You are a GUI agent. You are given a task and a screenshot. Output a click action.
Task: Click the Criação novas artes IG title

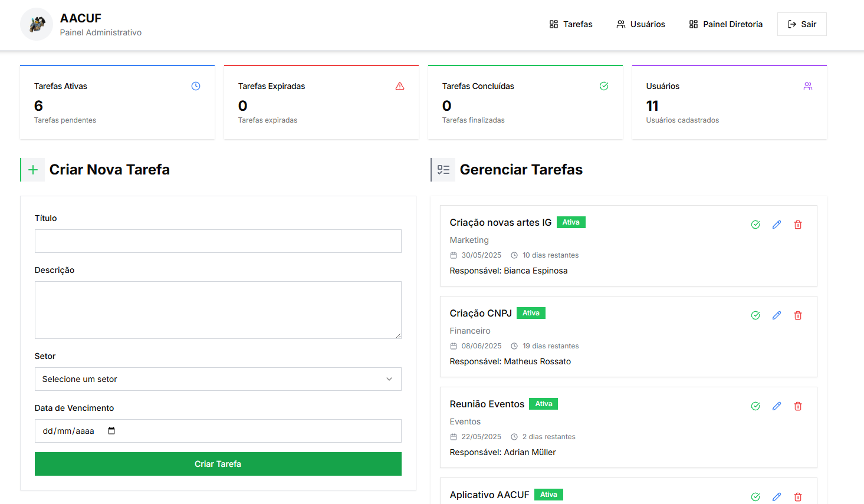[x=501, y=222]
